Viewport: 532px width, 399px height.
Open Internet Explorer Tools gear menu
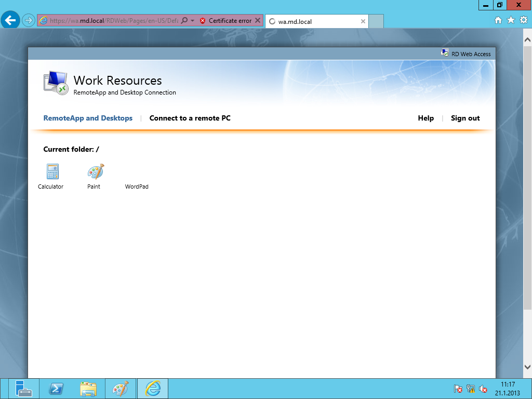(x=523, y=20)
